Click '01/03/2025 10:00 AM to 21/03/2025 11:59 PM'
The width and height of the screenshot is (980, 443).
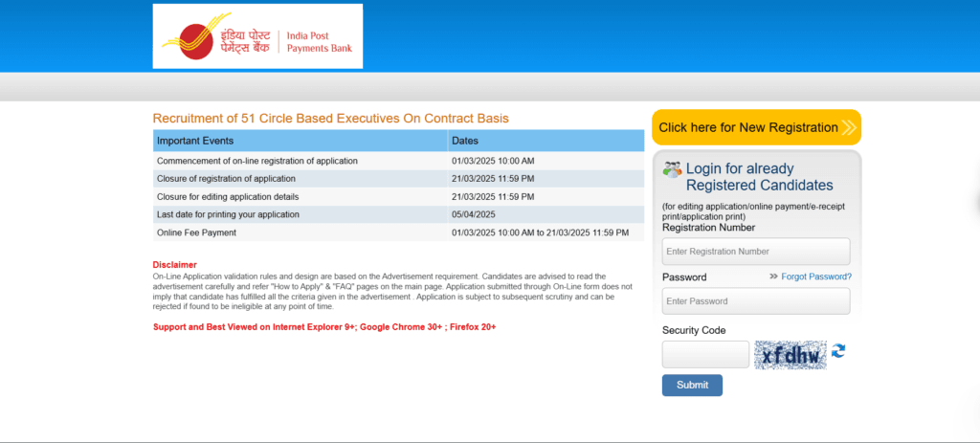540,233
